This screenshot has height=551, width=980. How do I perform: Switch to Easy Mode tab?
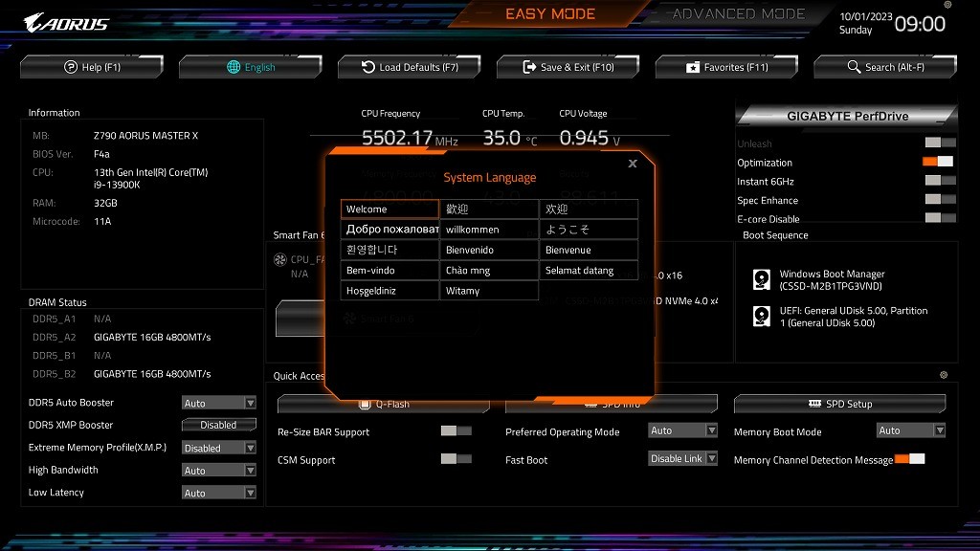[x=550, y=13]
